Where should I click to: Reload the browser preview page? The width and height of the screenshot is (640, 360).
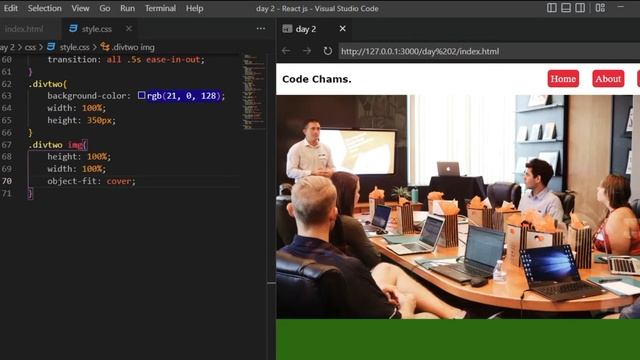click(327, 51)
